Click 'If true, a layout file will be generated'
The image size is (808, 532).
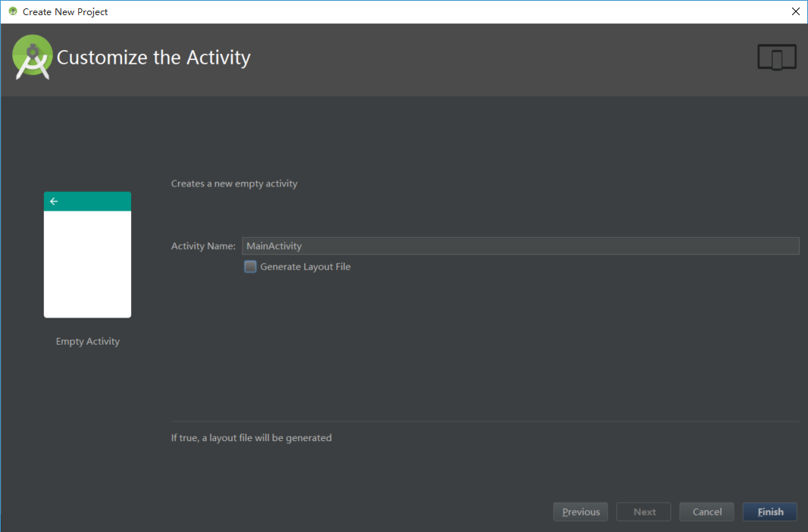click(x=252, y=438)
